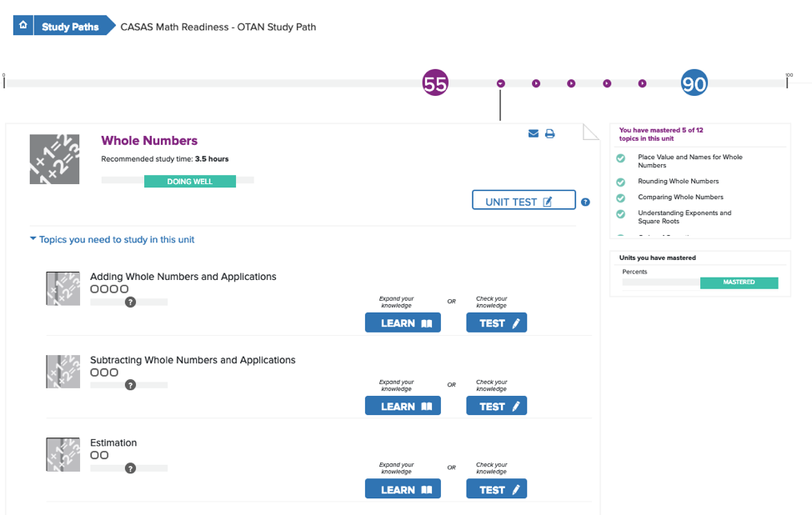Click the home icon in breadcrumb
Image resolution: width=812 pixels, height=515 pixels.
point(23,26)
